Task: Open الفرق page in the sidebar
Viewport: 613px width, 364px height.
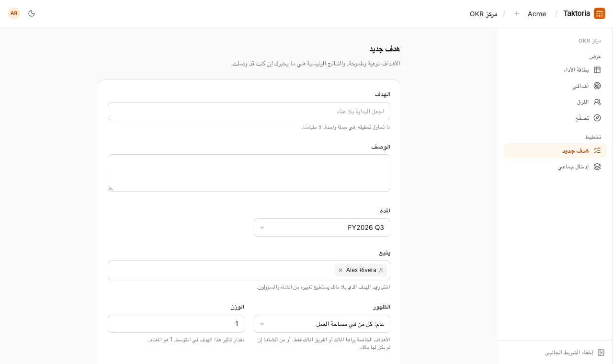Action: click(555, 102)
